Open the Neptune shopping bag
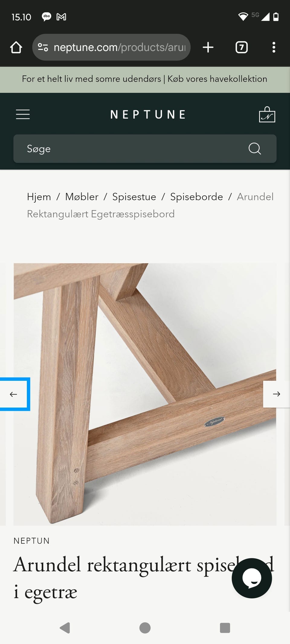290x644 pixels. (x=267, y=114)
